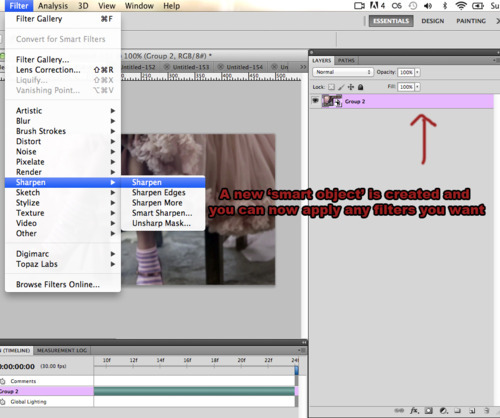
Task: Choose Lens Correction from Filter menu
Action: 63,70
